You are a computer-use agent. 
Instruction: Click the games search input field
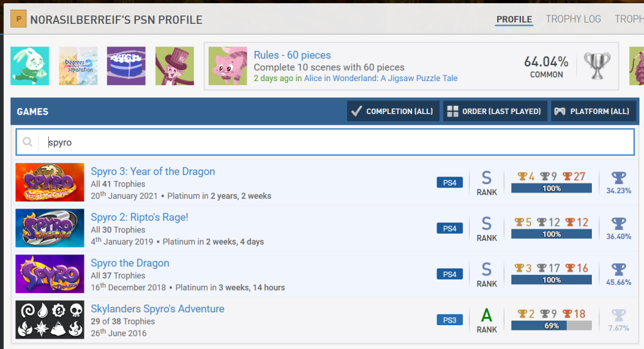click(x=335, y=142)
